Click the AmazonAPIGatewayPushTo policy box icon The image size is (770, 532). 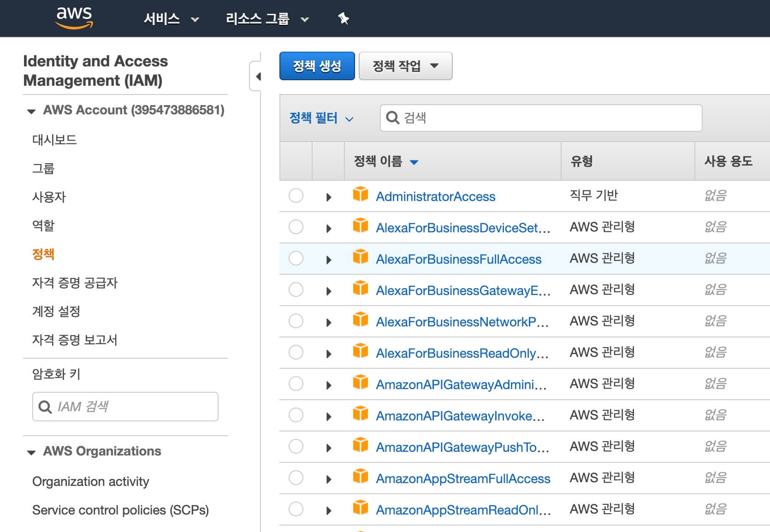(x=361, y=445)
